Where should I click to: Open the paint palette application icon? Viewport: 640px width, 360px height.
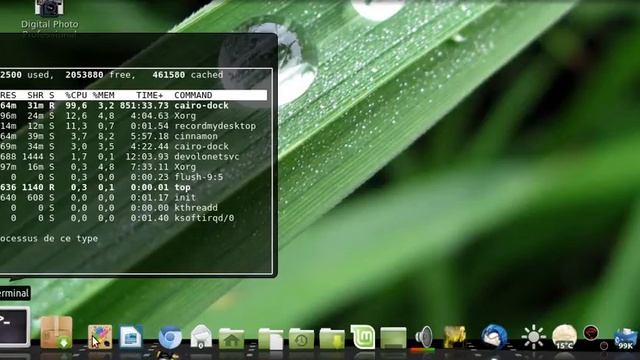point(100,337)
